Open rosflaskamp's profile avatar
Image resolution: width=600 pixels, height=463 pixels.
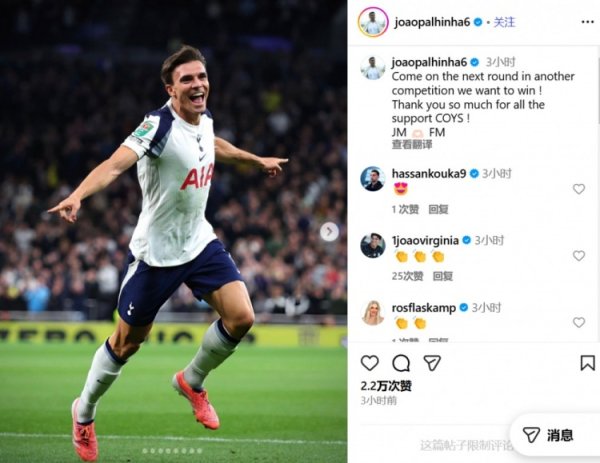coord(372,313)
